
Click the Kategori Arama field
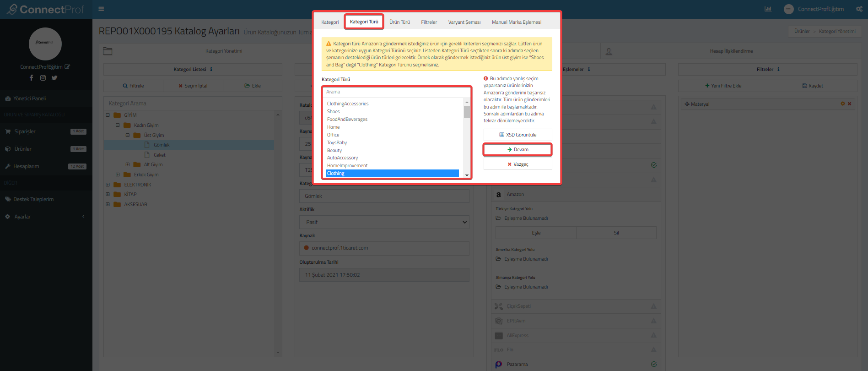pyautogui.click(x=193, y=104)
